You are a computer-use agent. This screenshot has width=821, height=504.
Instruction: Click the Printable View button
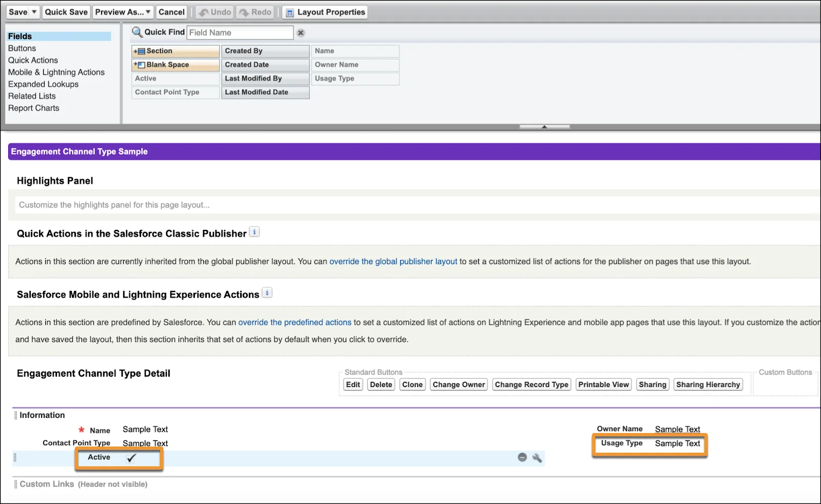[x=603, y=385]
